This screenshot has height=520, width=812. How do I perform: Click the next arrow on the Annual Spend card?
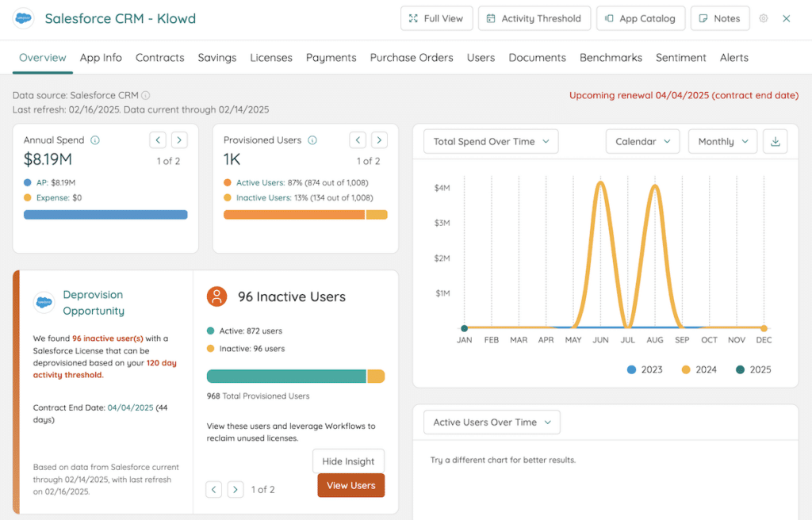[x=179, y=140]
